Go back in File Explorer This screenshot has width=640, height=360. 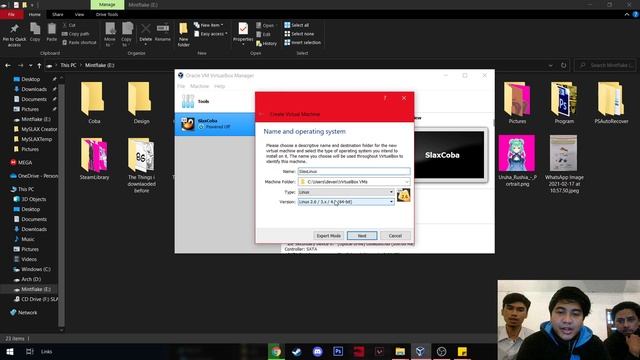click(8, 65)
